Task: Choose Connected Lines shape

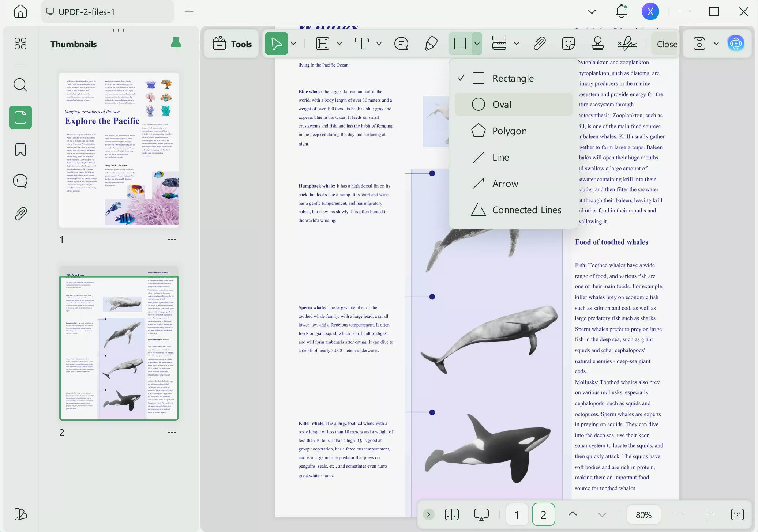Action: pyautogui.click(x=527, y=210)
